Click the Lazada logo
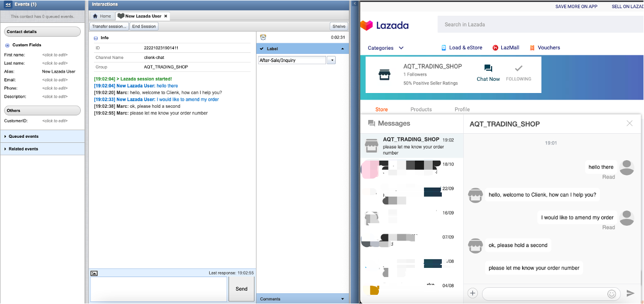The image size is (644, 304). tap(384, 25)
